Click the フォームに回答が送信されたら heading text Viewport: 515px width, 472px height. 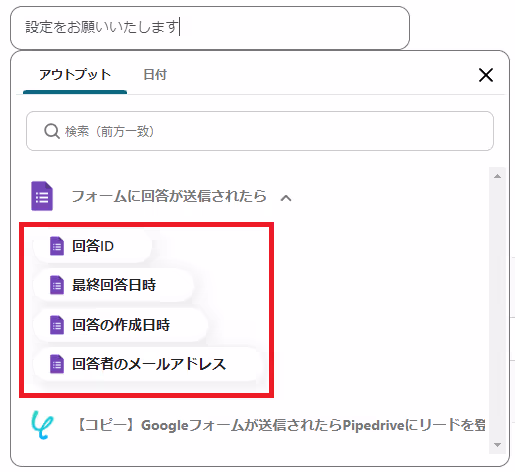(169, 196)
